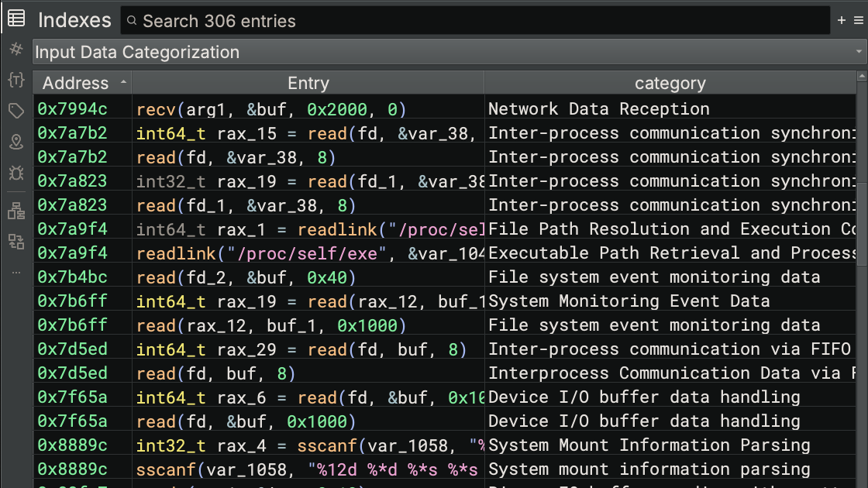Image resolution: width=868 pixels, height=488 pixels.
Task: Select Interprocess Communication Data via category
Action: coord(672,373)
